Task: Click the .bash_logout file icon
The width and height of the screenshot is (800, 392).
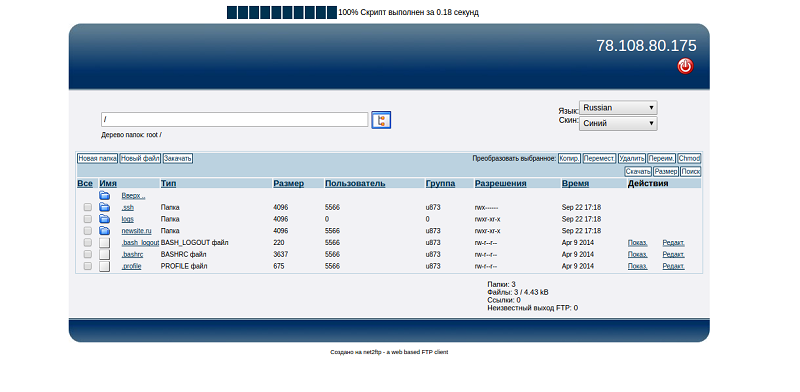Action: pos(105,242)
